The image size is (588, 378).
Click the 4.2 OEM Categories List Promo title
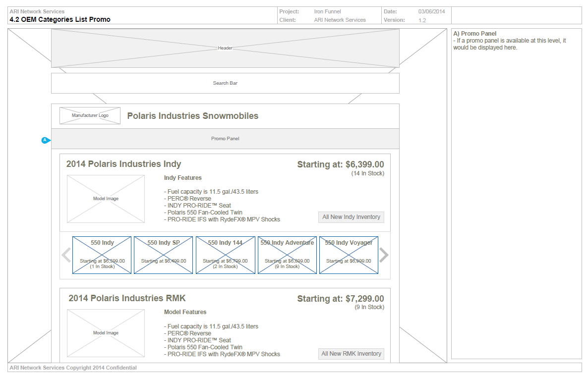pos(60,19)
